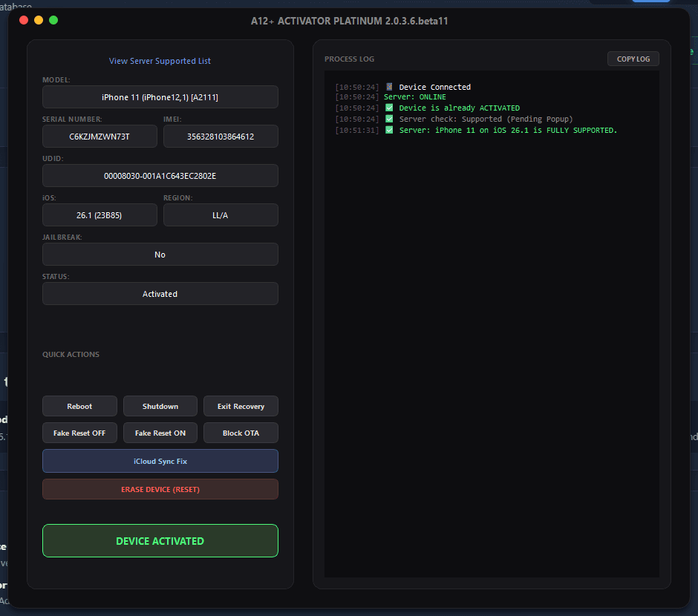Click Exit Recovery button
698x616 pixels.
point(241,406)
